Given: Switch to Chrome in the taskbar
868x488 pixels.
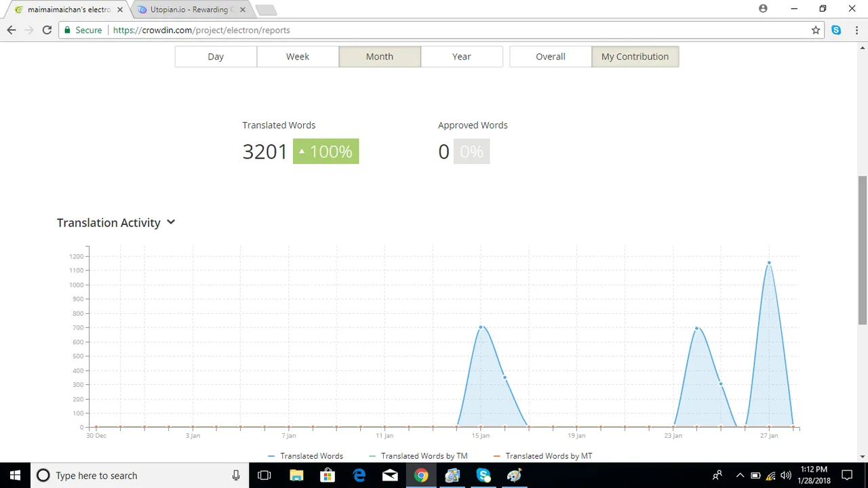Looking at the screenshot, I should (421, 475).
